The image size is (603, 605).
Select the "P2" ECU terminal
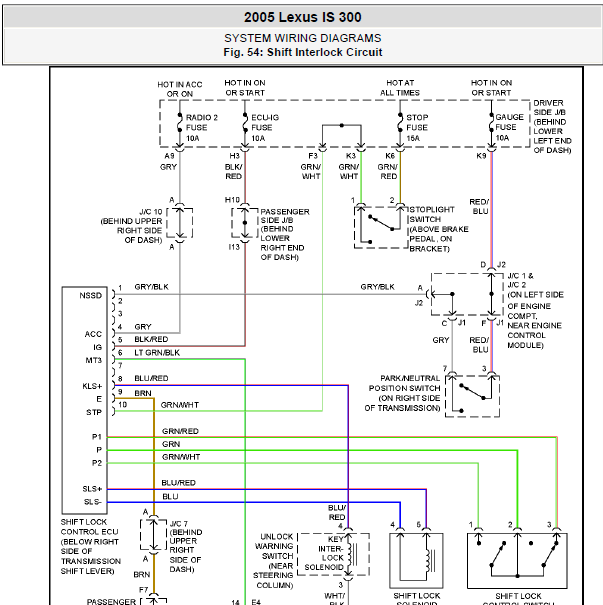pos(97,463)
